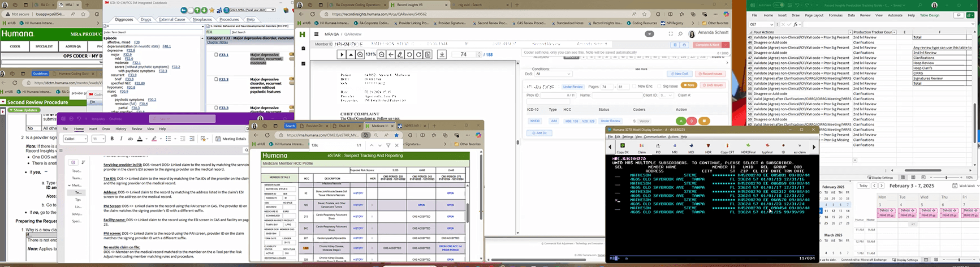Screen dimensions: 980x267
Task: Rotate document counter-clockwise in viewer
Action: (409, 54)
